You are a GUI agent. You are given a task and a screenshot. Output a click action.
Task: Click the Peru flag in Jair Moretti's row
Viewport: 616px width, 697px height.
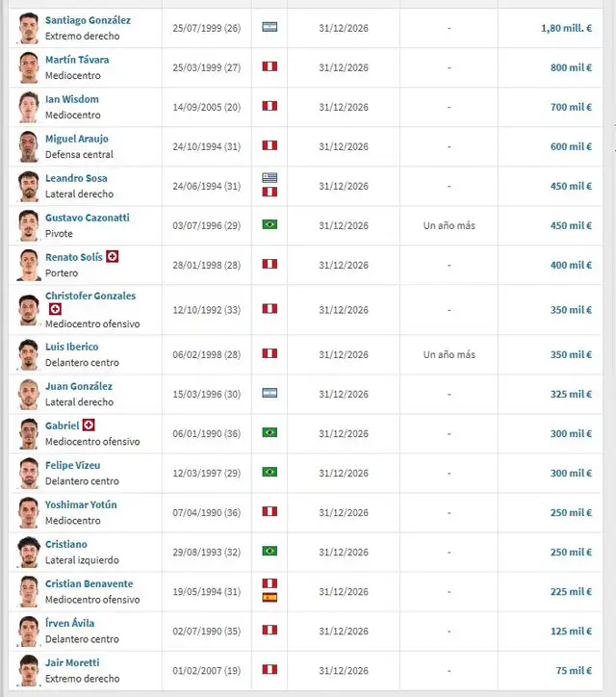(269, 669)
